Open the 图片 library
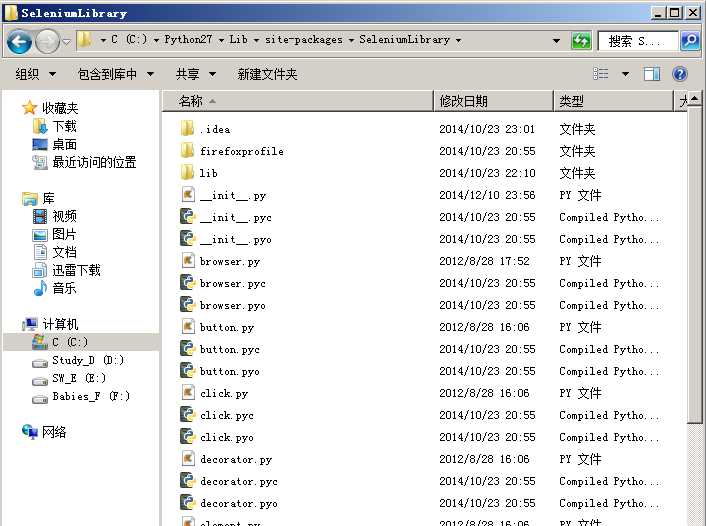Viewport: 706px width, 526px height. 54,234
